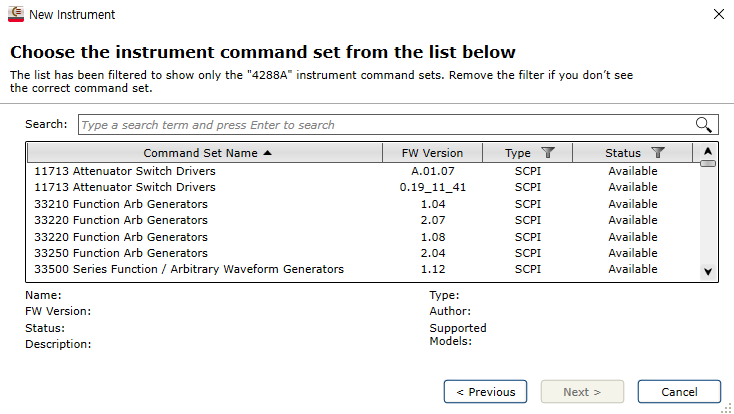The image size is (734, 414).
Task: Open the Status column filter
Action: 657,153
